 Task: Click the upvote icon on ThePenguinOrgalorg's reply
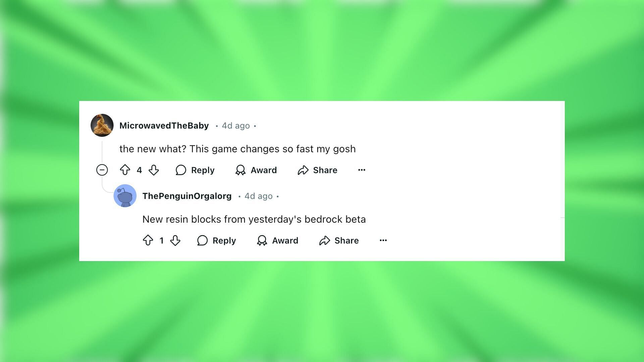[148, 240]
